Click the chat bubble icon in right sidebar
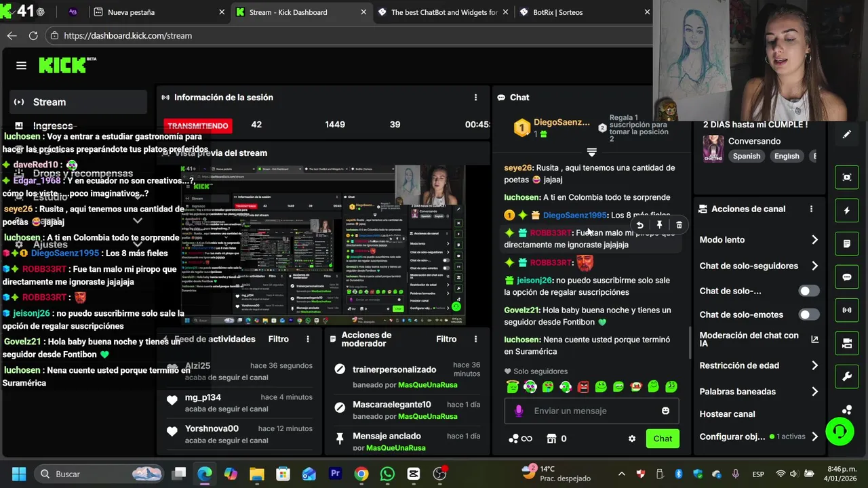 (847, 277)
